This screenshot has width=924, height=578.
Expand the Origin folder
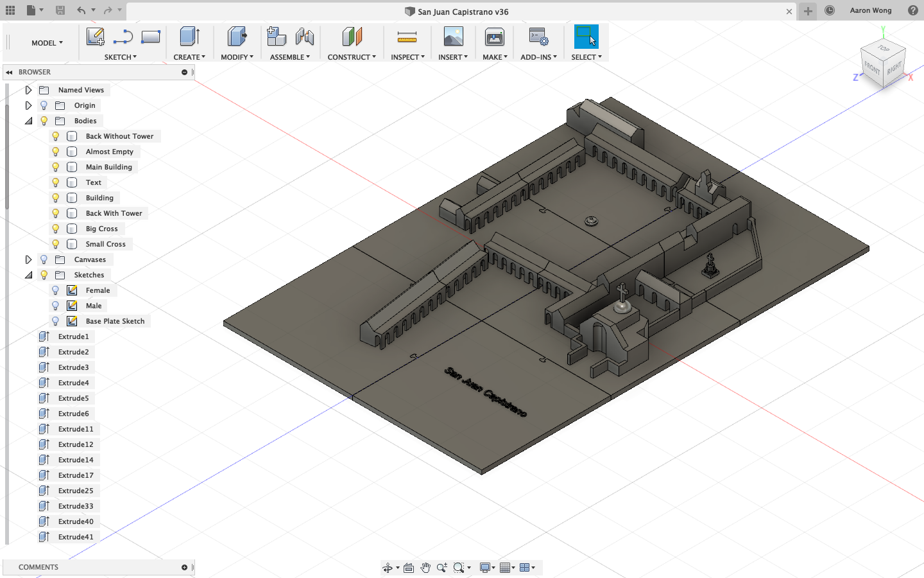pos(28,105)
